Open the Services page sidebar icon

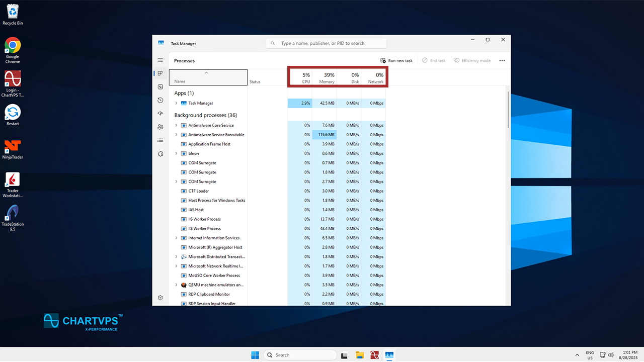pyautogui.click(x=160, y=154)
